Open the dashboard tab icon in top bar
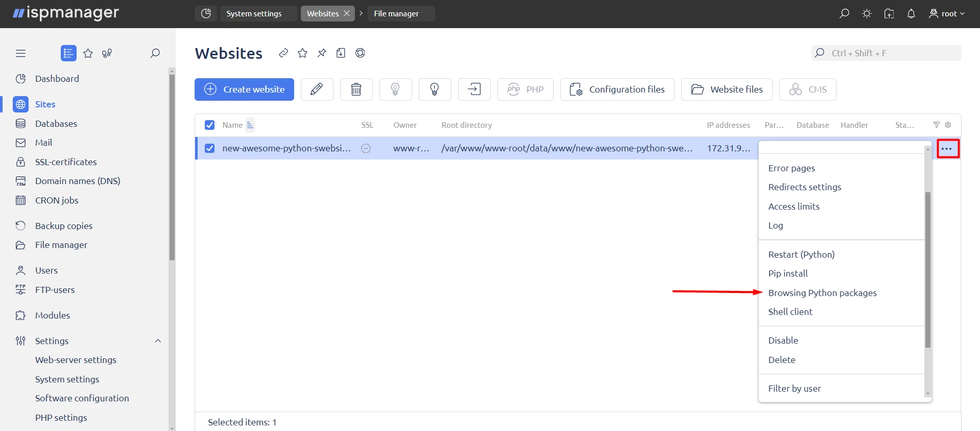Screen dimensions: 980x431 click(206, 13)
